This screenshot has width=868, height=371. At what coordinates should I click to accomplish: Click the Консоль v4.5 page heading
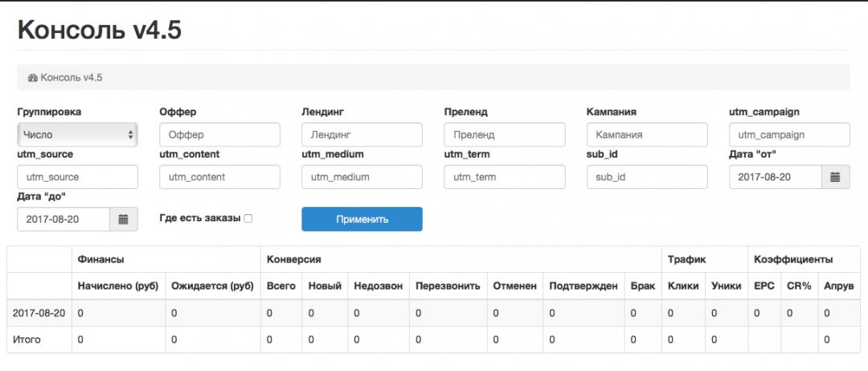(100, 30)
